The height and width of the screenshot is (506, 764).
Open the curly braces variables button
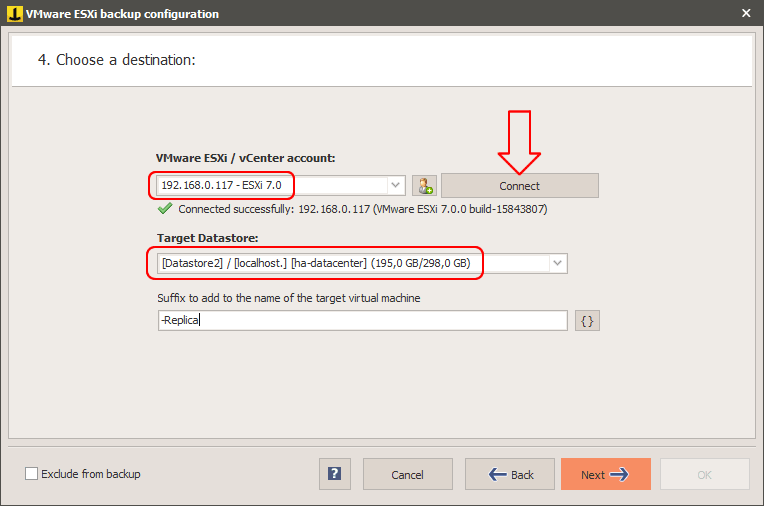click(587, 321)
